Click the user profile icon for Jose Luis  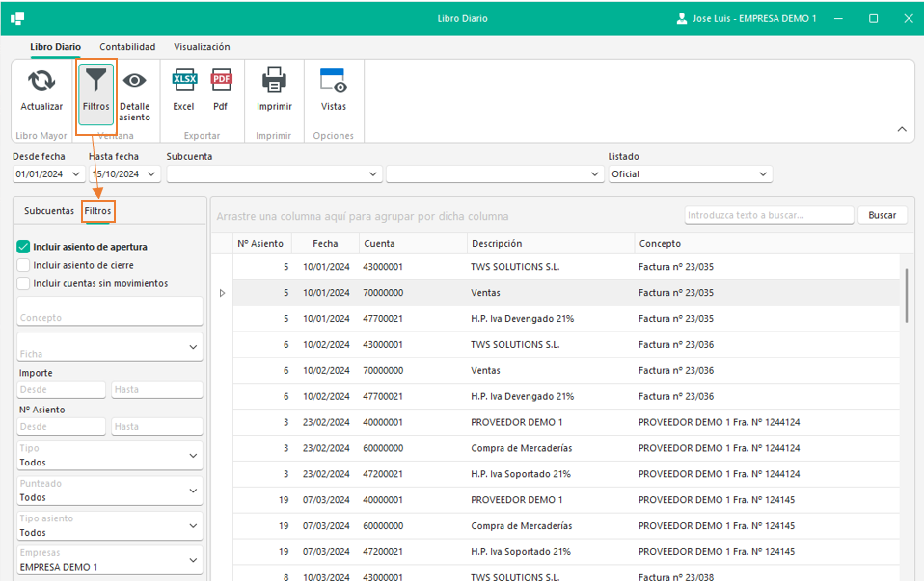point(682,18)
